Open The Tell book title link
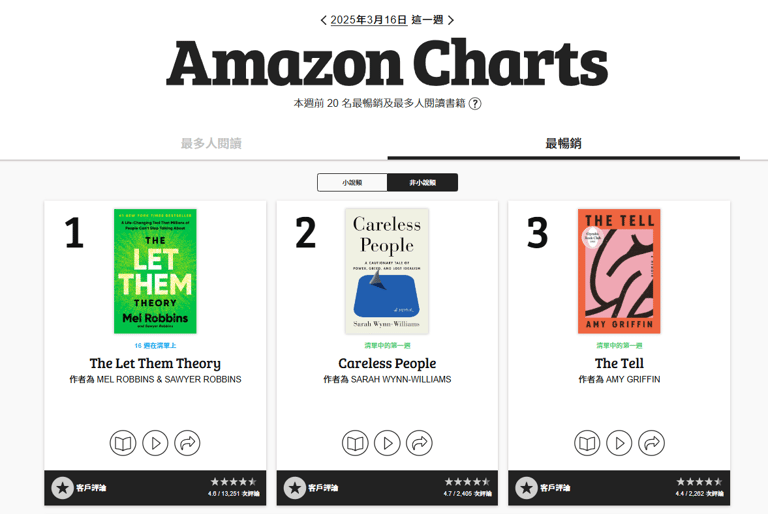768x514 pixels. pyautogui.click(x=619, y=363)
